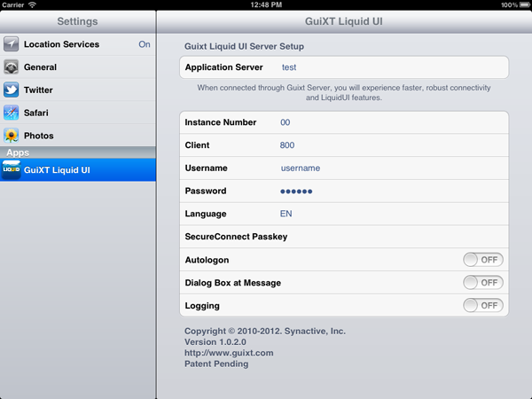Click the Twitter bird icon
The height and width of the screenshot is (399, 532).
(12, 90)
